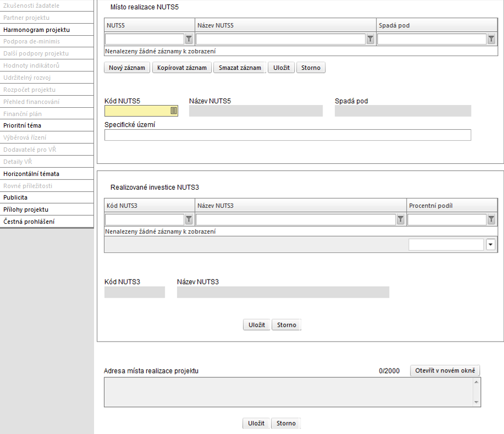Select Rozpočet projektu menu item
Viewport: 504px width, 434px height.
pyautogui.click(x=47, y=90)
